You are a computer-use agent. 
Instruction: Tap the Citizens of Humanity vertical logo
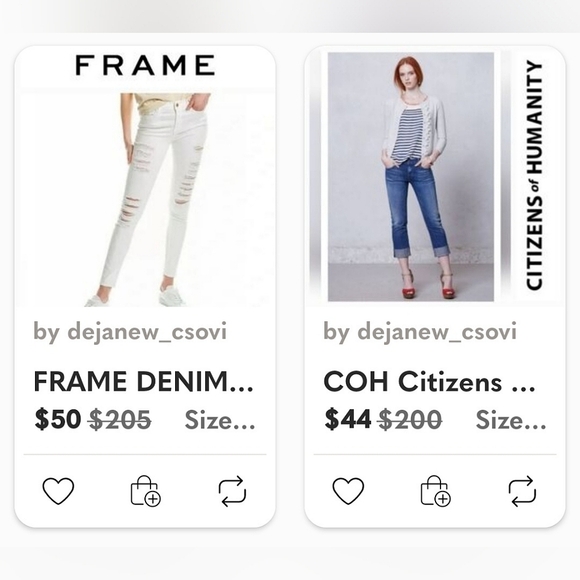click(x=534, y=175)
